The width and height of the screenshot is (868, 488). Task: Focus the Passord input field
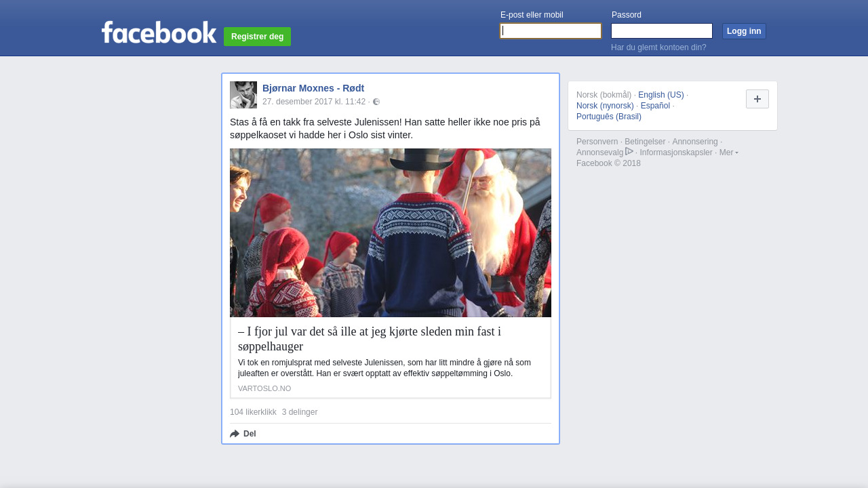click(x=662, y=31)
